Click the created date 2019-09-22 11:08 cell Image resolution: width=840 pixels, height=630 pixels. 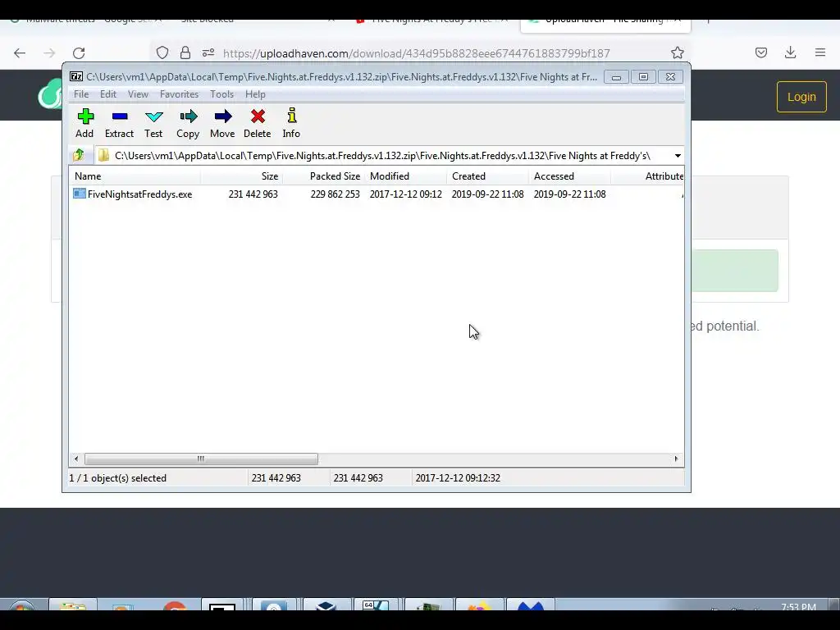tap(487, 194)
